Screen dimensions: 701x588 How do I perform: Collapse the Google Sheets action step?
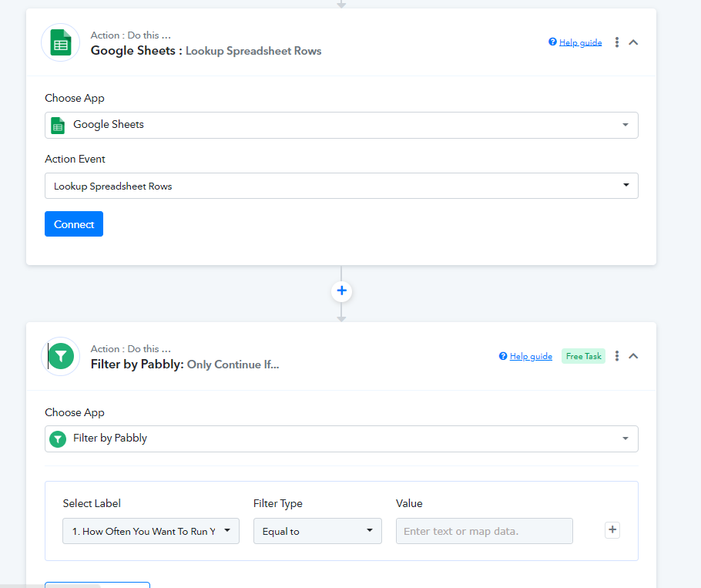pos(633,42)
